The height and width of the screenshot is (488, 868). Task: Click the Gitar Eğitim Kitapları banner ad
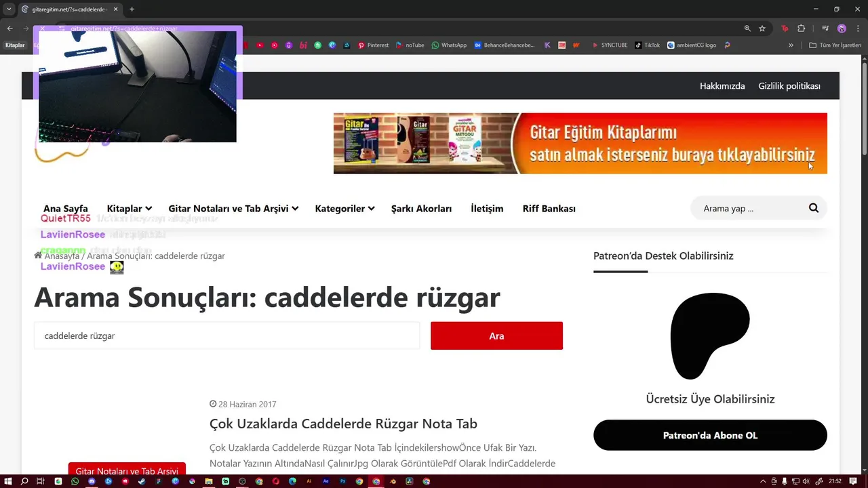coord(580,143)
